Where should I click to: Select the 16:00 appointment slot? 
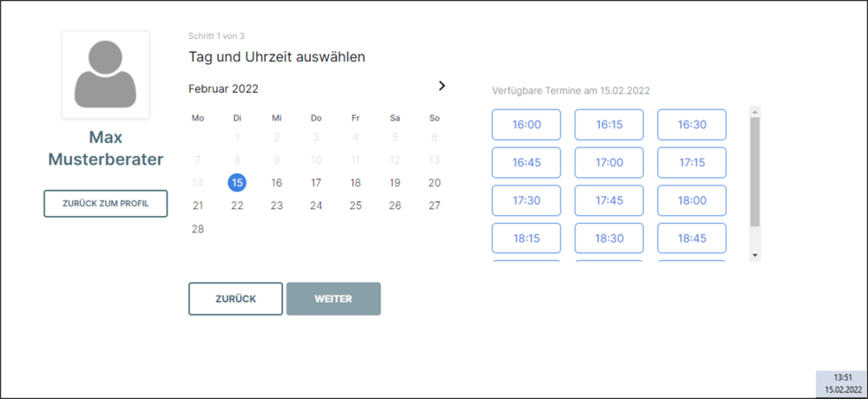pyautogui.click(x=527, y=125)
